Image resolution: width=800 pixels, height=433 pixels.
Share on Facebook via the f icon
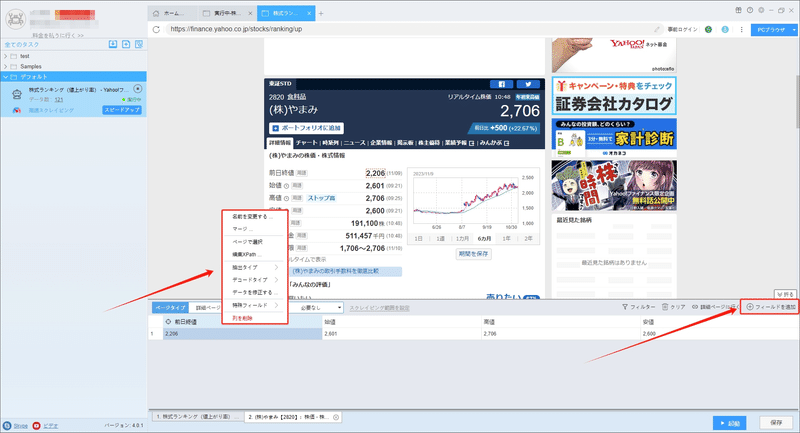(x=501, y=84)
